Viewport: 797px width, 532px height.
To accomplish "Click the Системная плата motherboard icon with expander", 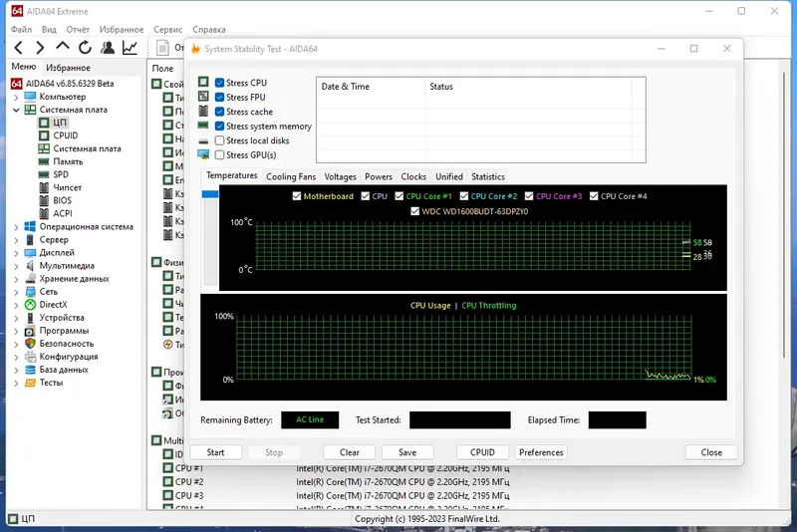I will click(31, 110).
